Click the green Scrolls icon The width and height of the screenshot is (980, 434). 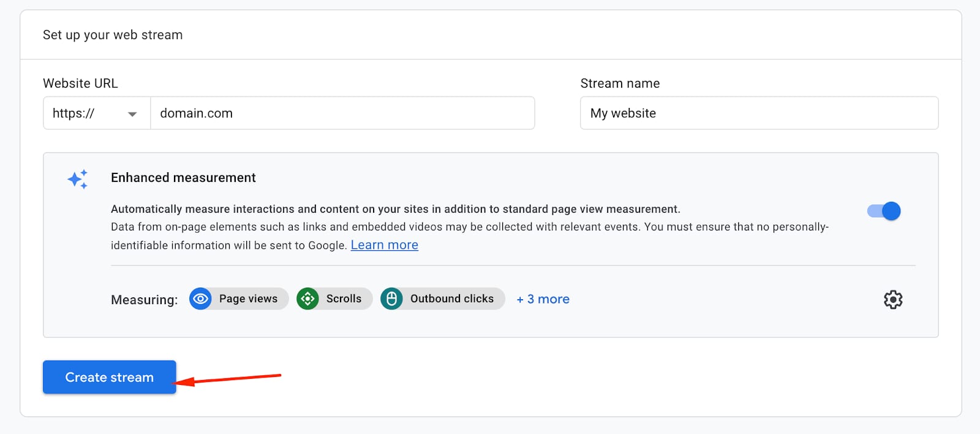point(307,299)
